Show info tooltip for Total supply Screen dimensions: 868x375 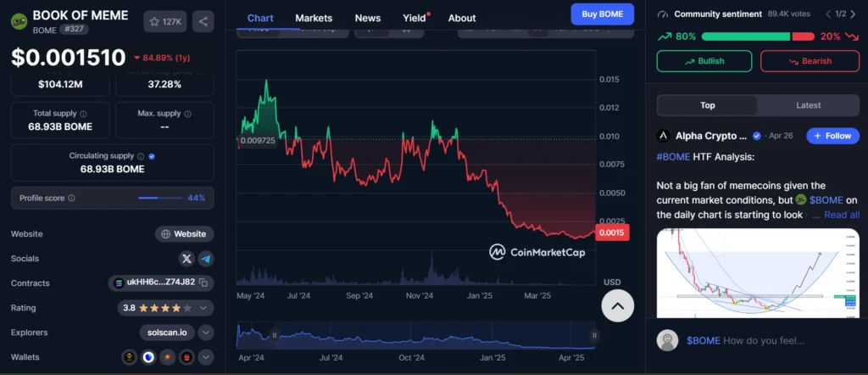click(x=83, y=114)
